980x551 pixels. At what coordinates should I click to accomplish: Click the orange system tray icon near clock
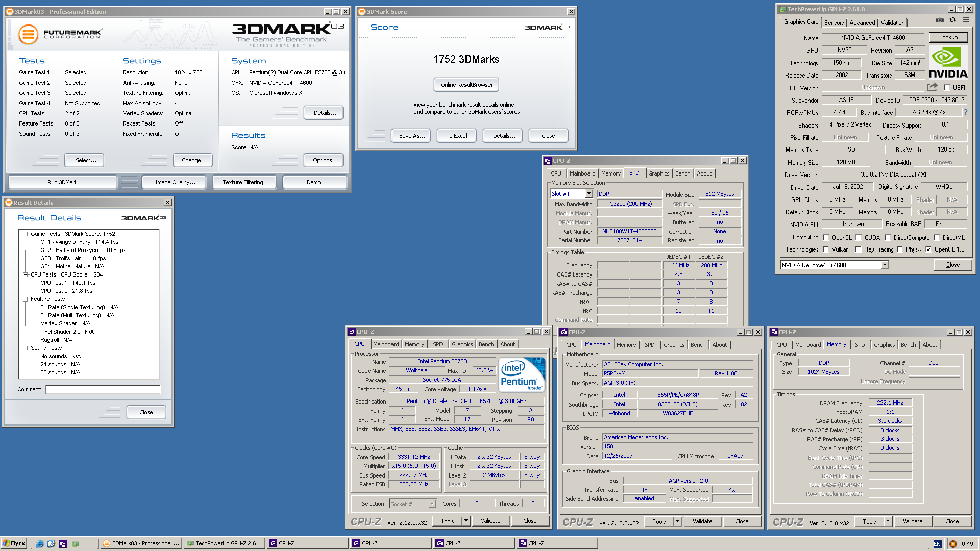point(953,544)
